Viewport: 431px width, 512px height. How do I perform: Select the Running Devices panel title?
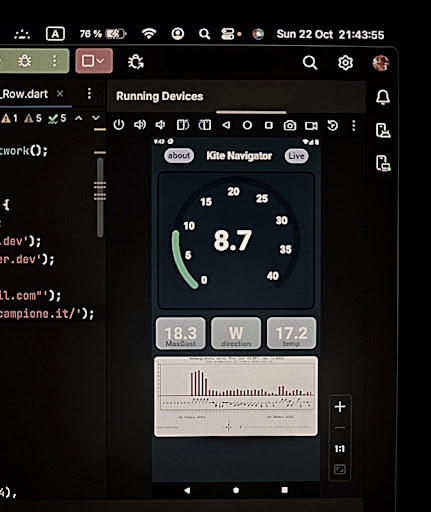pos(160,96)
